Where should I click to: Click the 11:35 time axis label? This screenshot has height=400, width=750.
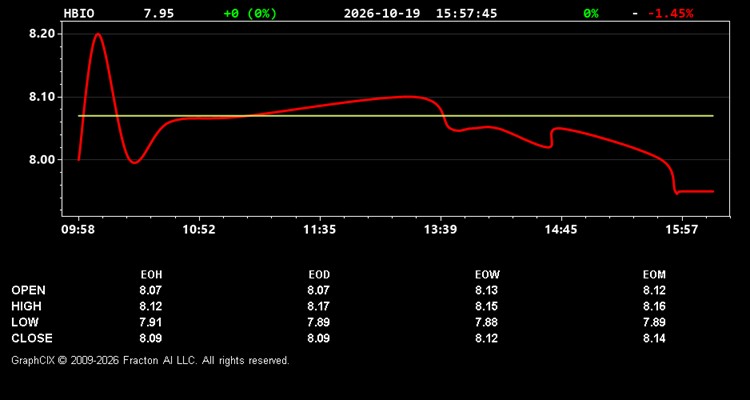[319, 229]
